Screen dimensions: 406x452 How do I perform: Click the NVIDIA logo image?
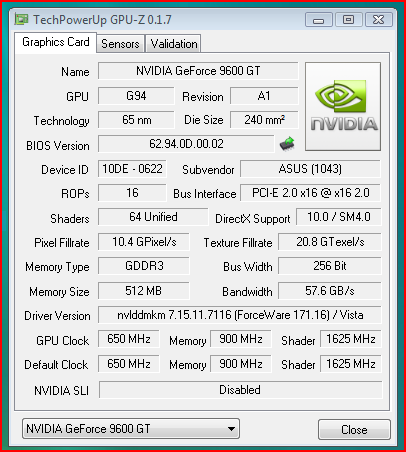point(343,106)
